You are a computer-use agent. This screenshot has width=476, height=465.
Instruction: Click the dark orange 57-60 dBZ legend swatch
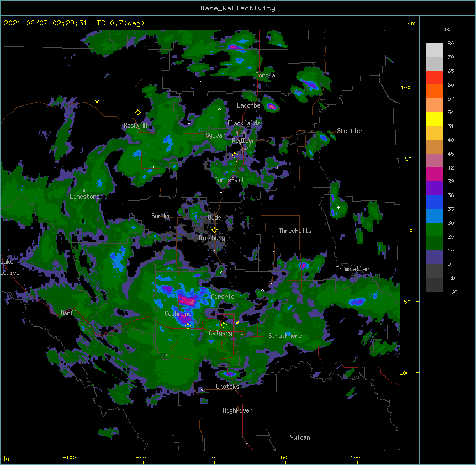point(434,92)
